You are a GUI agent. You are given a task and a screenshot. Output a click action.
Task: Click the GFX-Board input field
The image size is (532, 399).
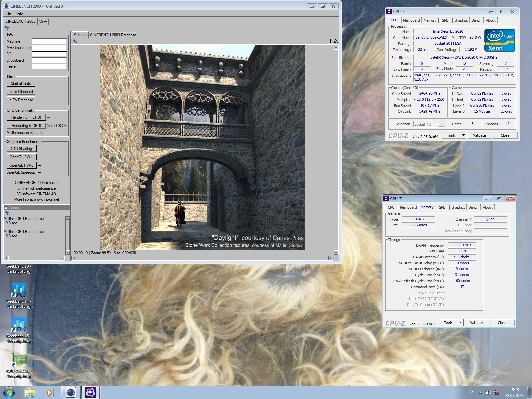coord(49,60)
